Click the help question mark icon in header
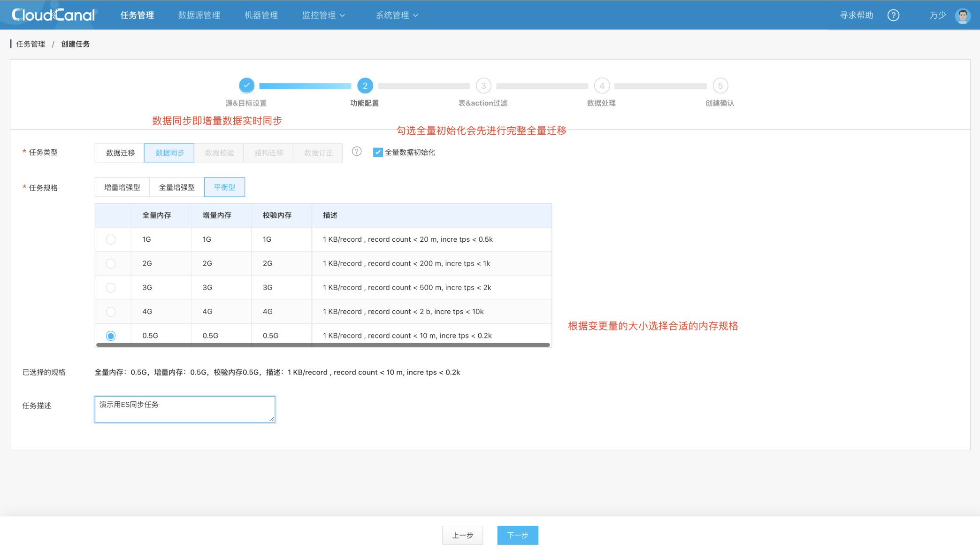980x552 pixels. (x=893, y=15)
